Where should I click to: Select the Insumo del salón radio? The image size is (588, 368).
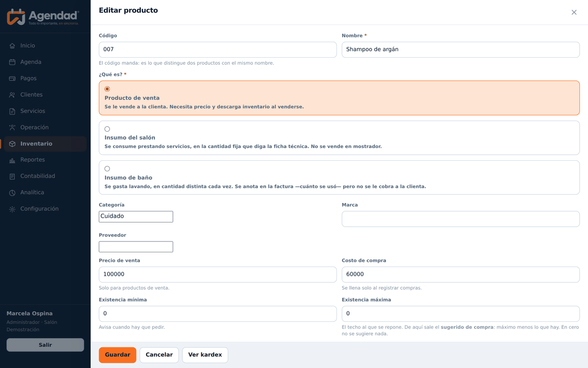pyautogui.click(x=107, y=129)
